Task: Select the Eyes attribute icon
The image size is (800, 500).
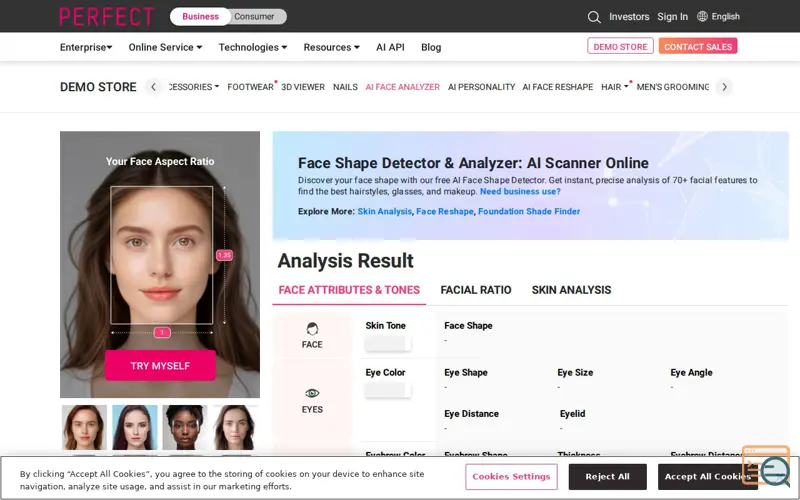Action: pos(312,394)
